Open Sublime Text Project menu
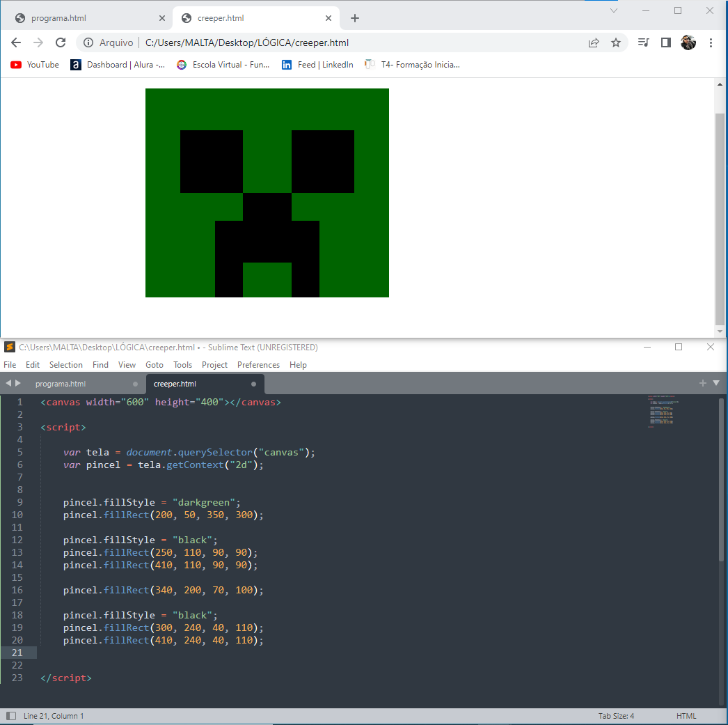 pos(214,365)
